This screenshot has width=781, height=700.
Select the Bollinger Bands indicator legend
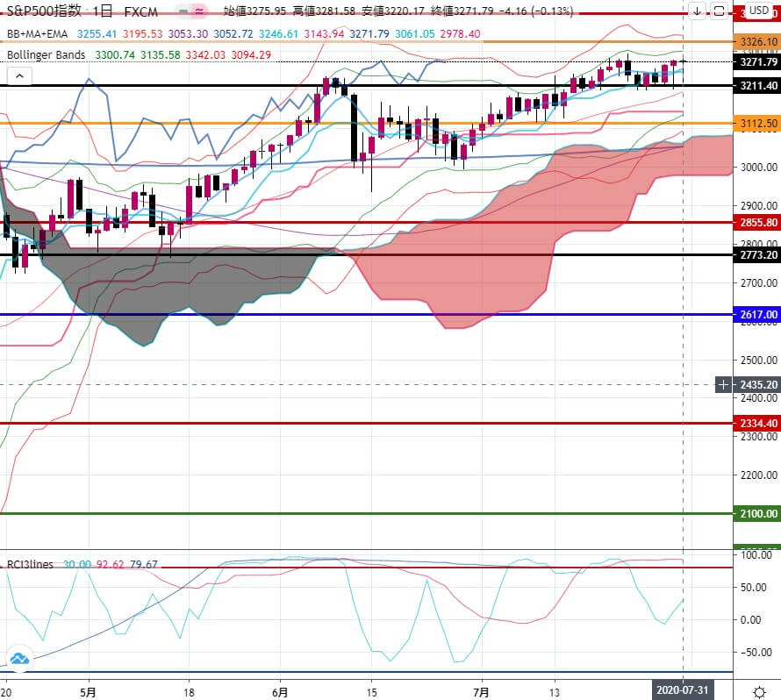(46, 54)
